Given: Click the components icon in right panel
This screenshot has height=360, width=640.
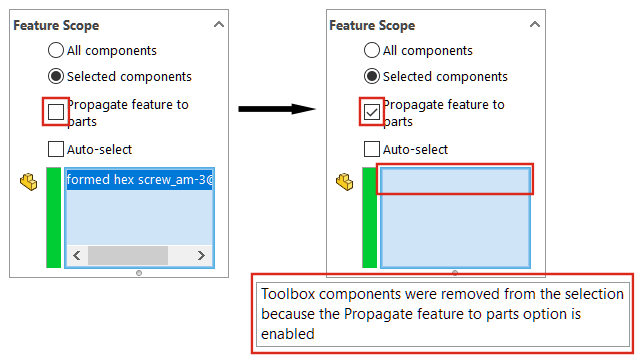Looking at the screenshot, I should click(x=344, y=182).
